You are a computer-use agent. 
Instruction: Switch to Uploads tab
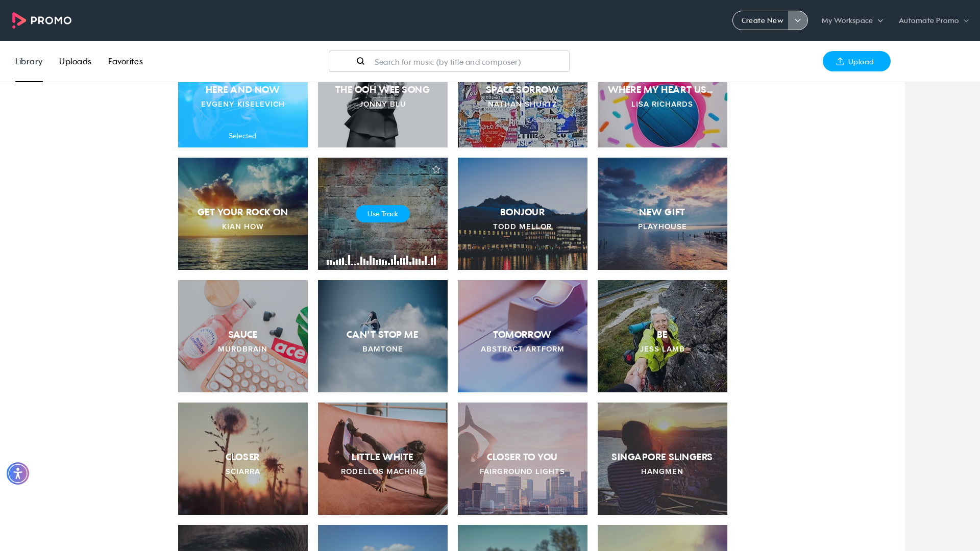75,61
